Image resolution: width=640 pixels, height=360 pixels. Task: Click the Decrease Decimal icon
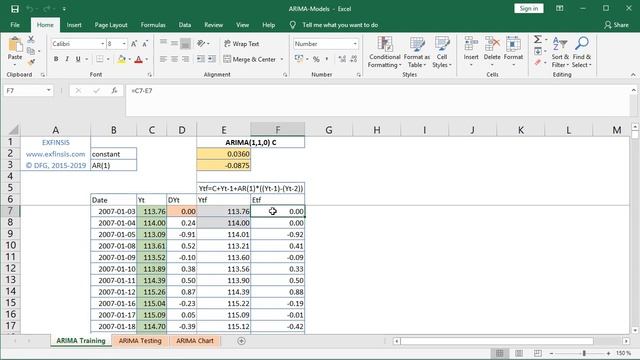(x=353, y=59)
